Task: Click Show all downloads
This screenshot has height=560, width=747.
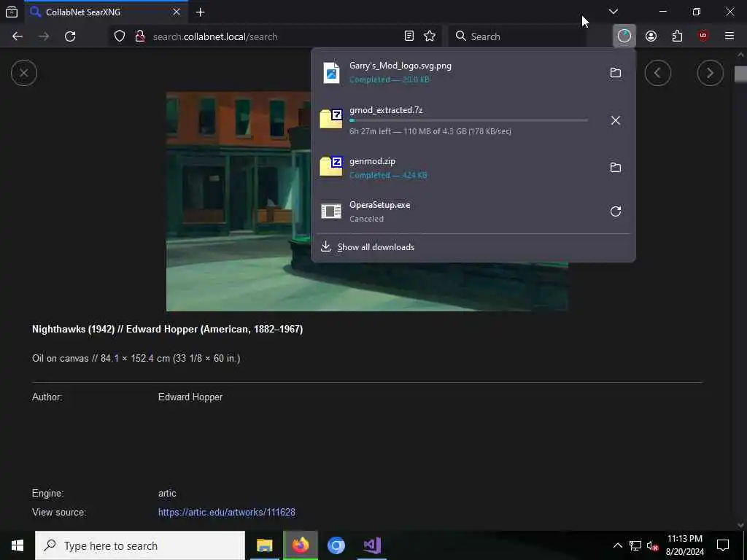Action: click(x=473, y=246)
